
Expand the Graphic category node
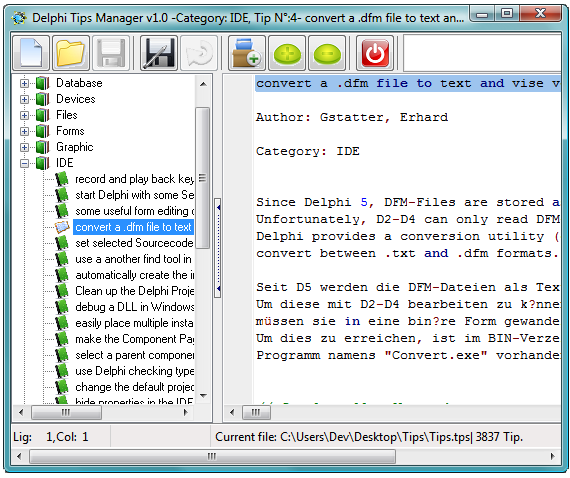24,147
